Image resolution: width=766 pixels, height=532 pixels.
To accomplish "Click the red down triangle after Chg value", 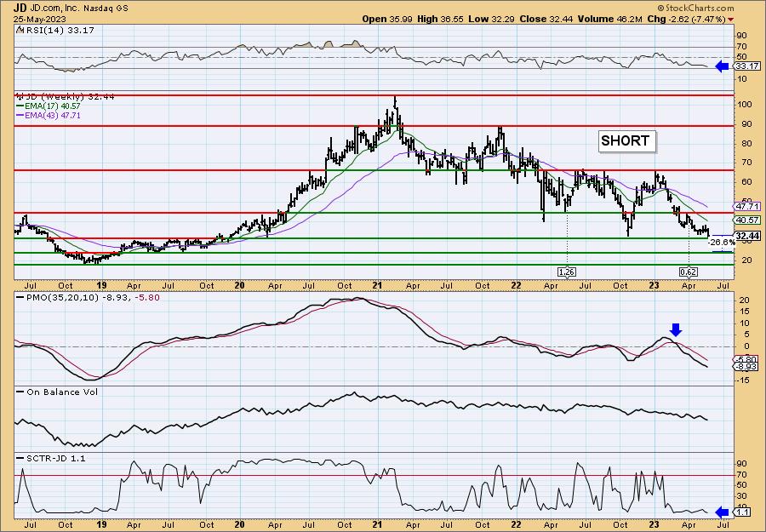I will (730, 19).
